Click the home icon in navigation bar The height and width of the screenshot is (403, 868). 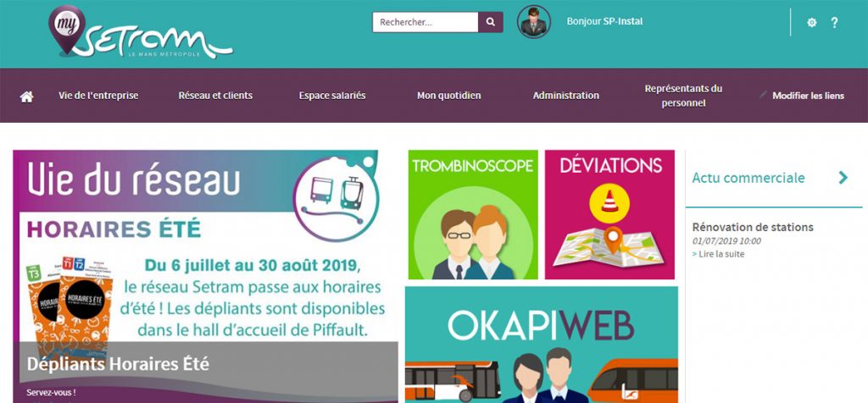click(x=26, y=97)
